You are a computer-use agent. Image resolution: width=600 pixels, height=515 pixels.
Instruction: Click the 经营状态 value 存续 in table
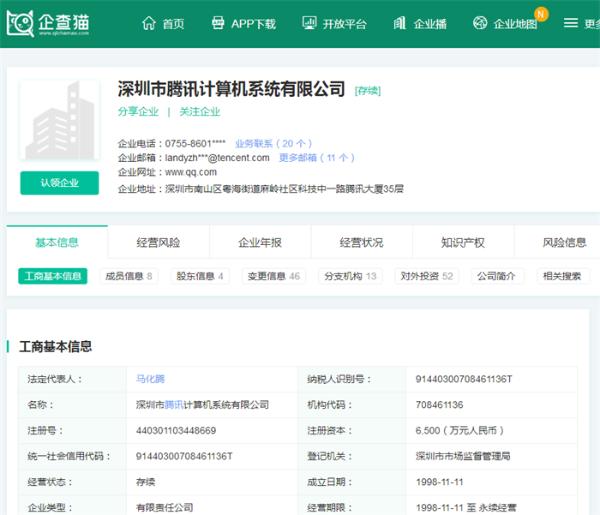[146, 482]
